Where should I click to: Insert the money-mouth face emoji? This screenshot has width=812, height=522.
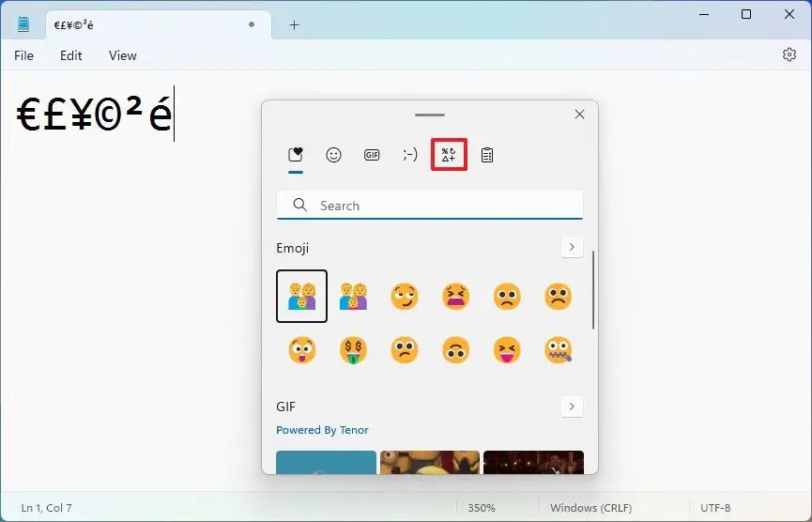click(353, 351)
